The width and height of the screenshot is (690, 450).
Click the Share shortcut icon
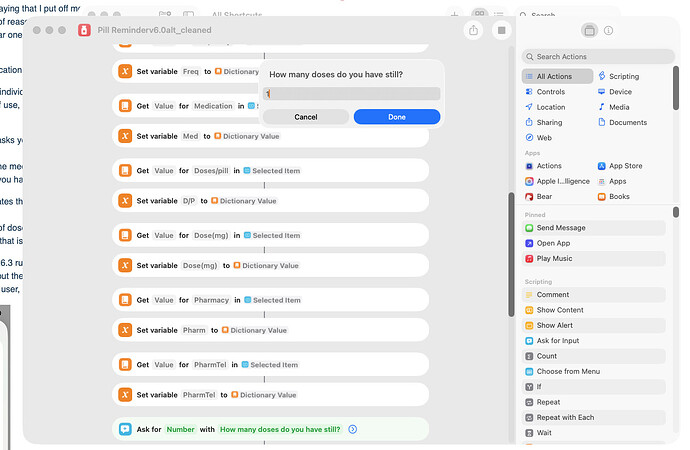point(473,30)
